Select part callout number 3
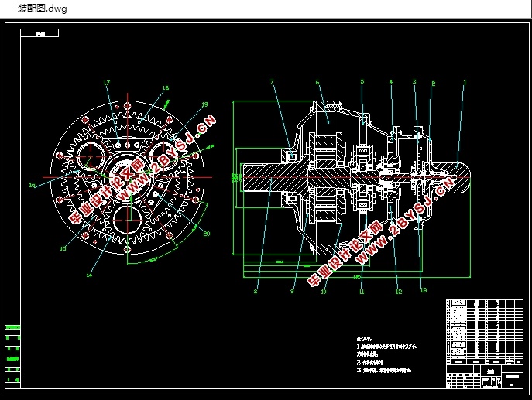The image size is (532, 400). 414,82
